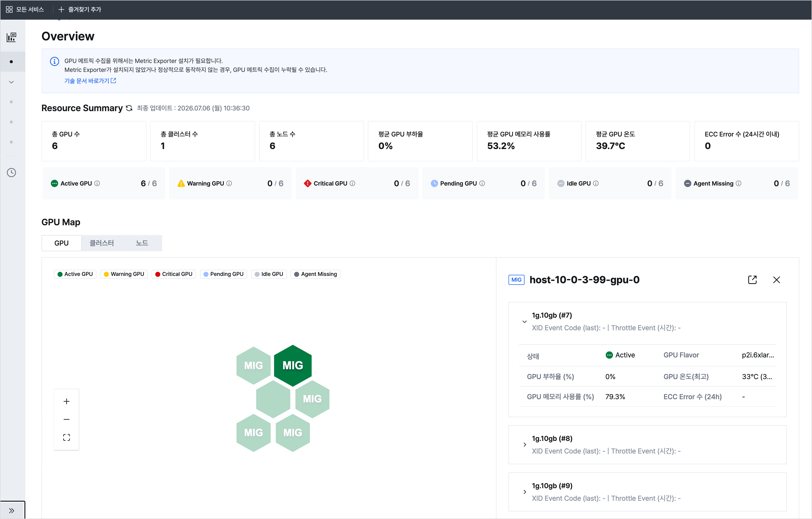Refresh the Resource Summary data
The width and height of the screenshot is (812, 519).
coord(129,108)
